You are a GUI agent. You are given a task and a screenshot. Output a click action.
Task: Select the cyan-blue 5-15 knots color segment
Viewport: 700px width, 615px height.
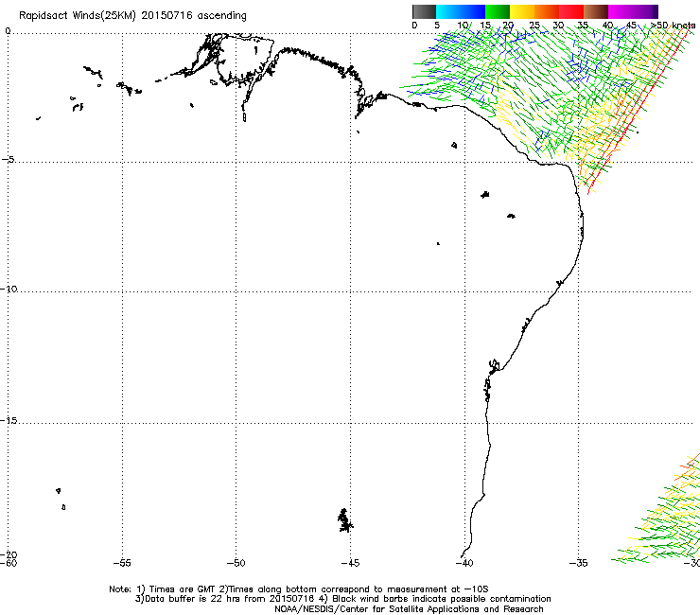[x=461, y=11]
